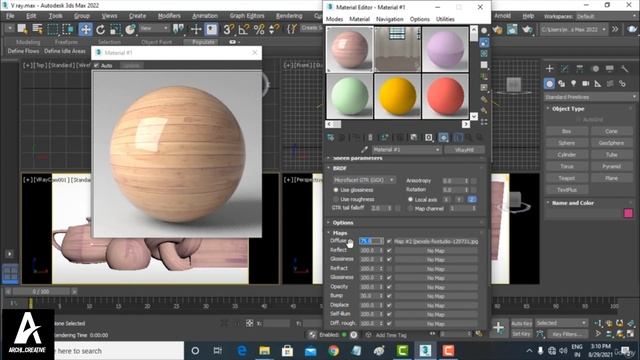The image size is (640, 360).
Task: Select the Use glossiness radio button
Action: point(336,190)
